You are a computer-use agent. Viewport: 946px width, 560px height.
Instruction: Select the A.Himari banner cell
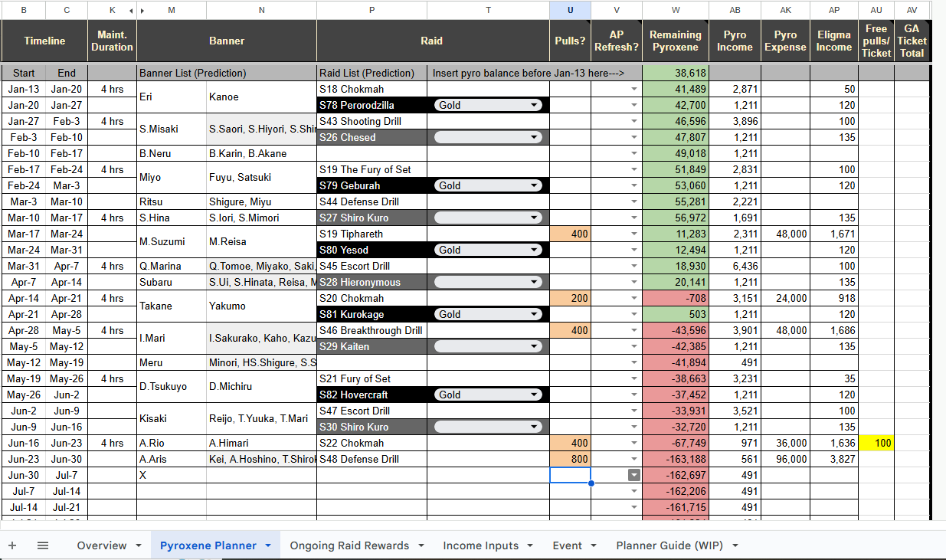point(261,443)
